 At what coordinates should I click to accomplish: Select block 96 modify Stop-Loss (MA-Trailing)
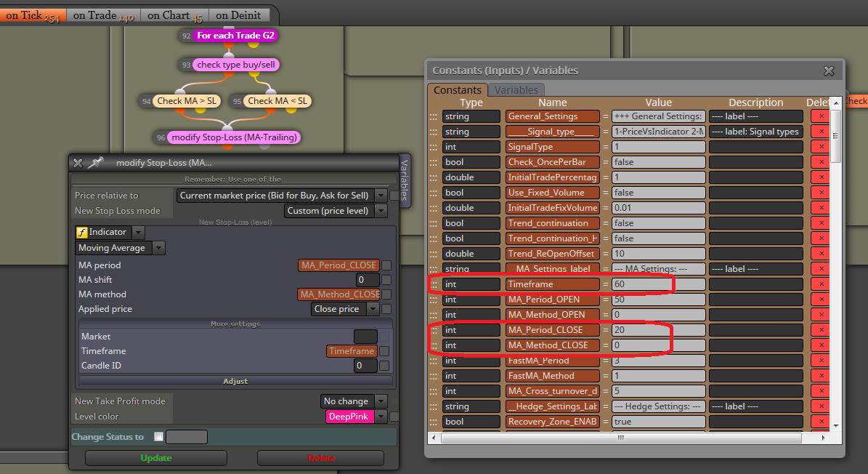point(234,137)
